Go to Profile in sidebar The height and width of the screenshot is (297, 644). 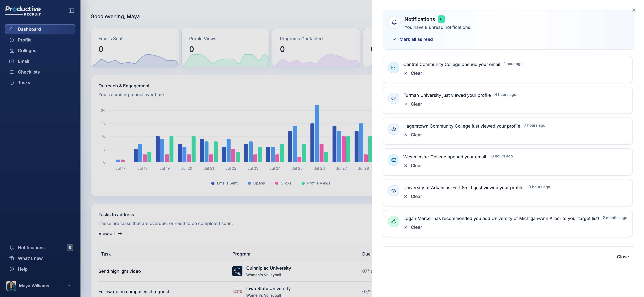click(x=40, y=40)
